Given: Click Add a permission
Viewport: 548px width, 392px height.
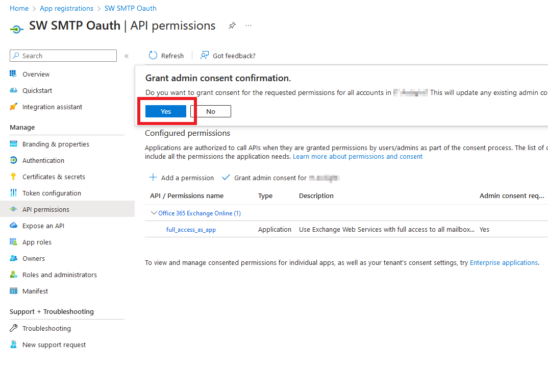Looking at the screenshot, I should 181,178.
